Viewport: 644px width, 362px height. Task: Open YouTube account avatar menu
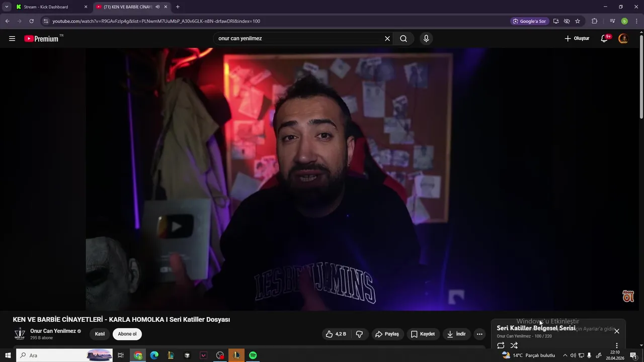pyautogui.click(x=623, y=38)
